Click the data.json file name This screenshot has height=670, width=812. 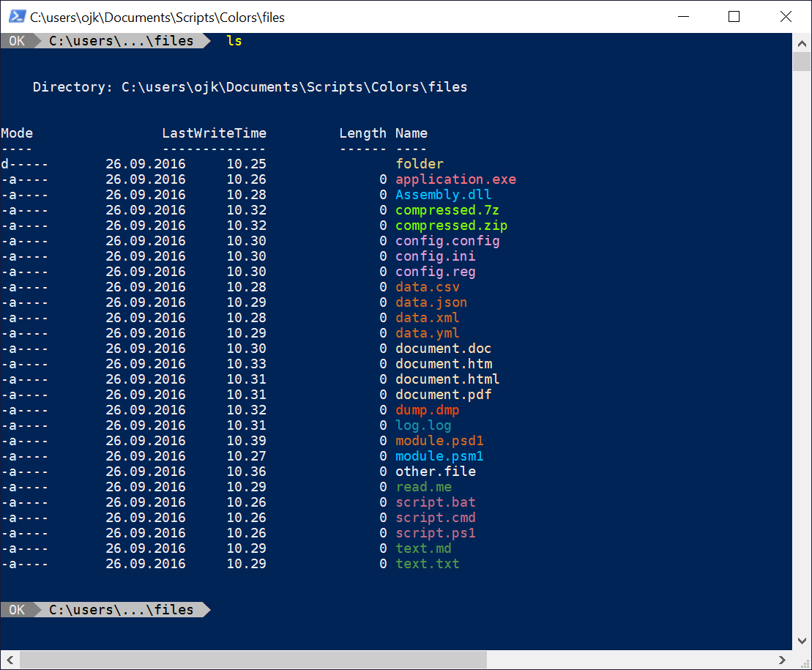coord(431,303)
